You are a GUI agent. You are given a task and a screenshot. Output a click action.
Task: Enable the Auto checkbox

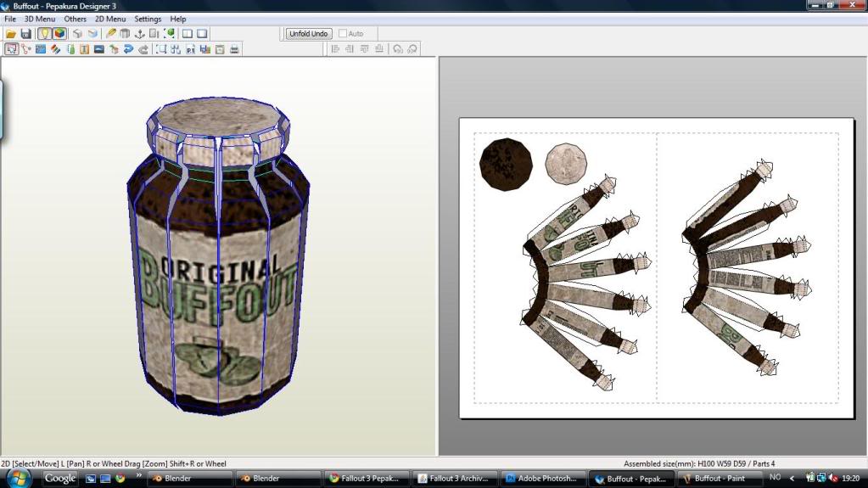pos(343,34)
